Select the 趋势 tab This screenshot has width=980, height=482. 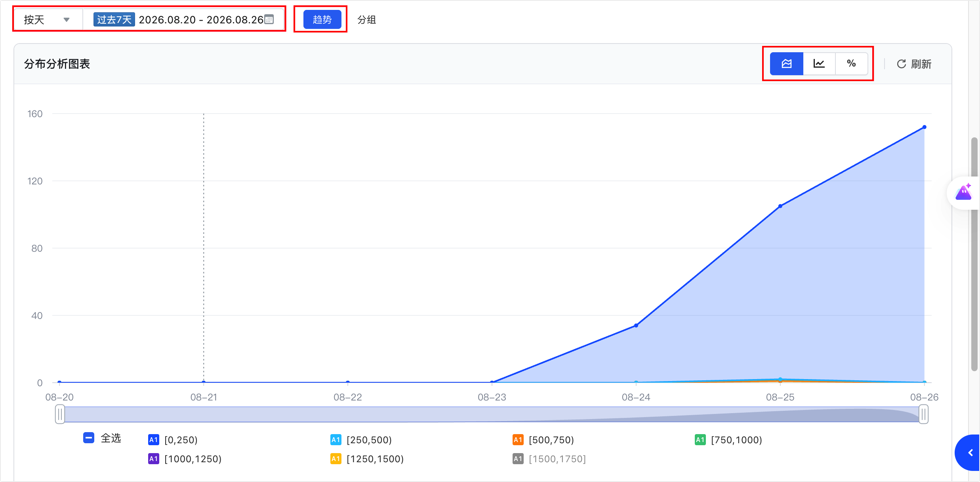point(322,19)
